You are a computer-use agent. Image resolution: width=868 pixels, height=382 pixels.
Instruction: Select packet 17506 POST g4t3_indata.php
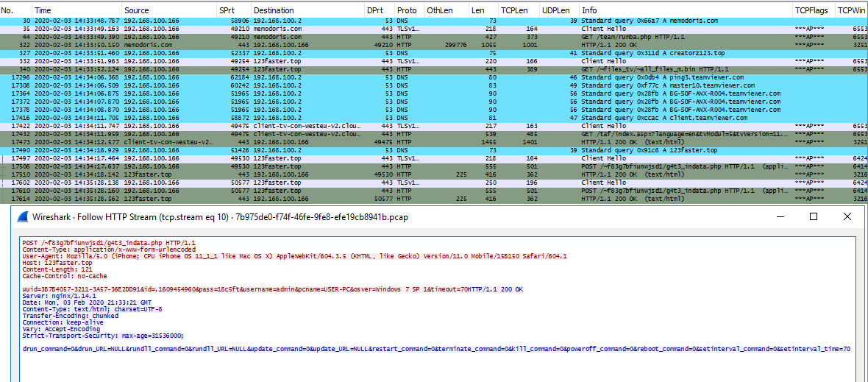click(434, 166)
